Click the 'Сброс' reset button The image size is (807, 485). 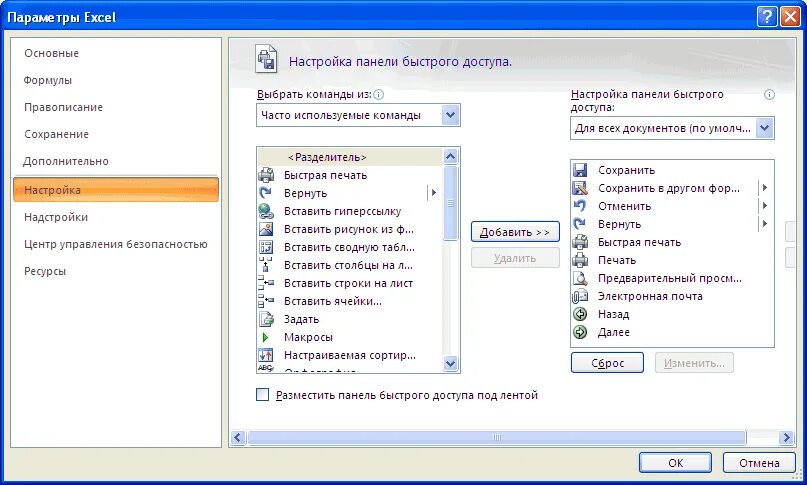[607, 363]
